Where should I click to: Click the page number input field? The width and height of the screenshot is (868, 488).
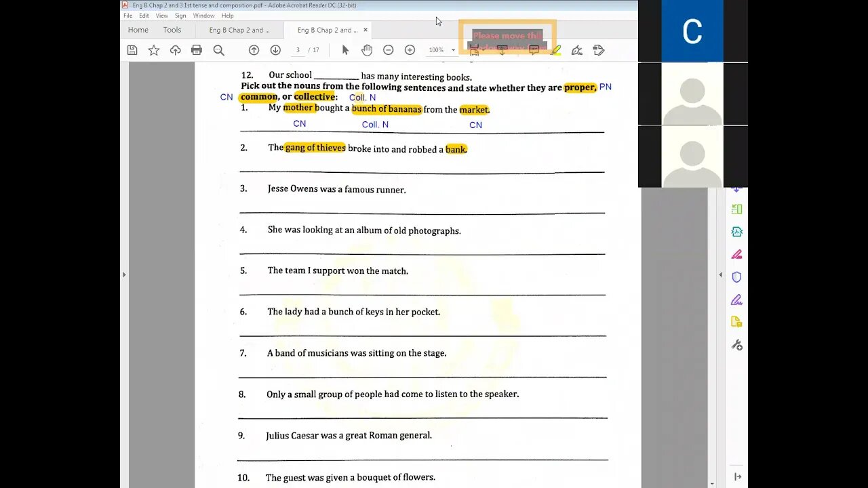point(298,50)
